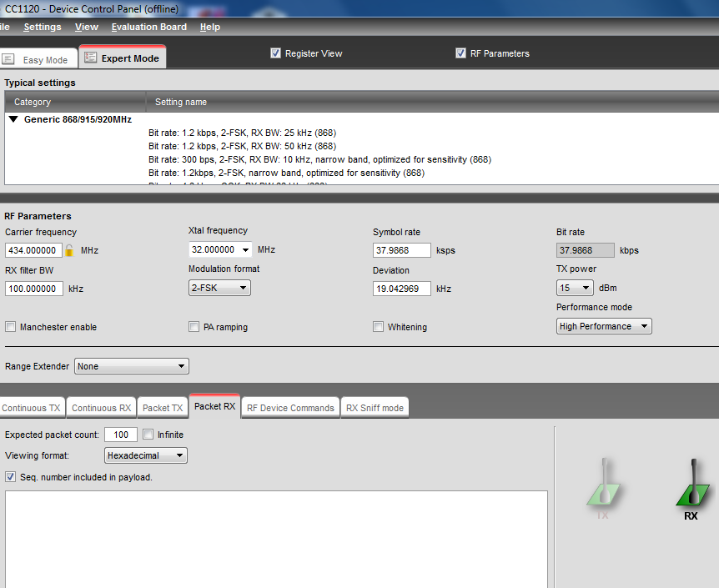Open the Performance mode dropdown
Image resolution: width=719 pixels, height=588 pixels.
tap(604, 326)
